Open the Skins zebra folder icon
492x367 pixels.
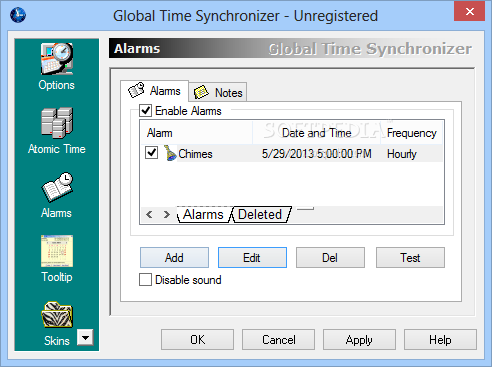coord(57,315)
